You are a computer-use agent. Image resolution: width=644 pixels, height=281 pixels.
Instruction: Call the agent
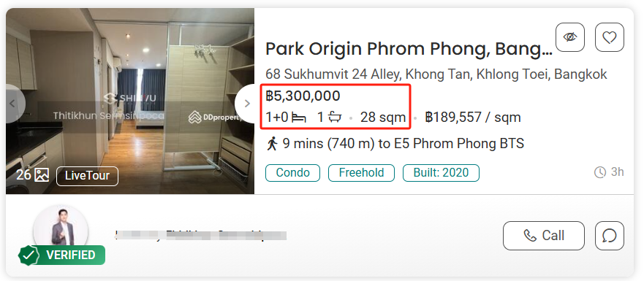[543, 236]
